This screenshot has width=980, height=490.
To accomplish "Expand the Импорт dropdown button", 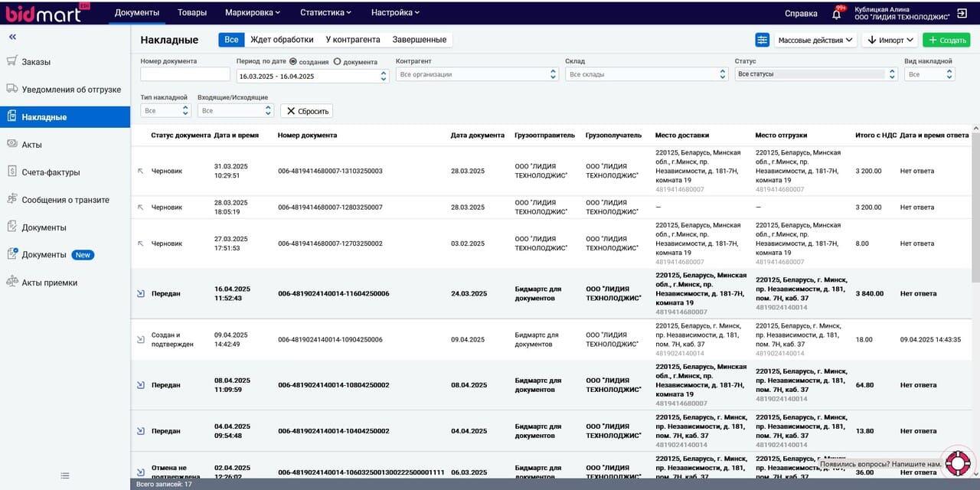I will (x=890, y=40).
